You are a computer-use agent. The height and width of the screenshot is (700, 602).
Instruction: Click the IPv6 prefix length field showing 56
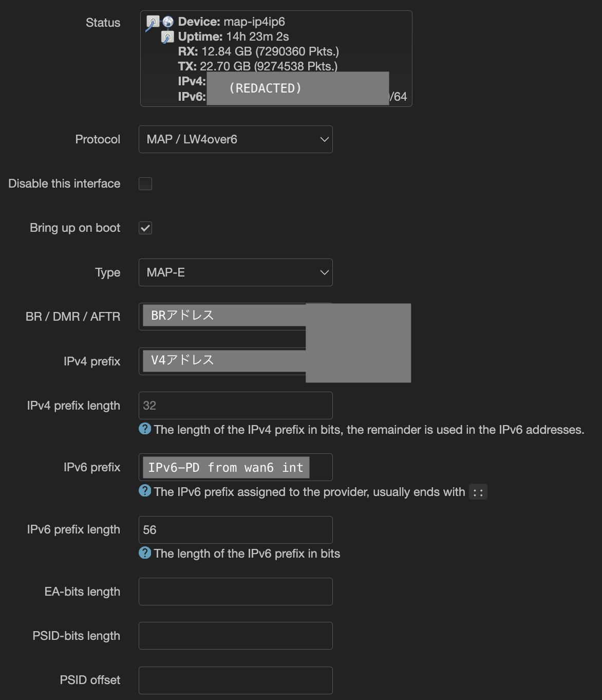(x=235, y=530)
